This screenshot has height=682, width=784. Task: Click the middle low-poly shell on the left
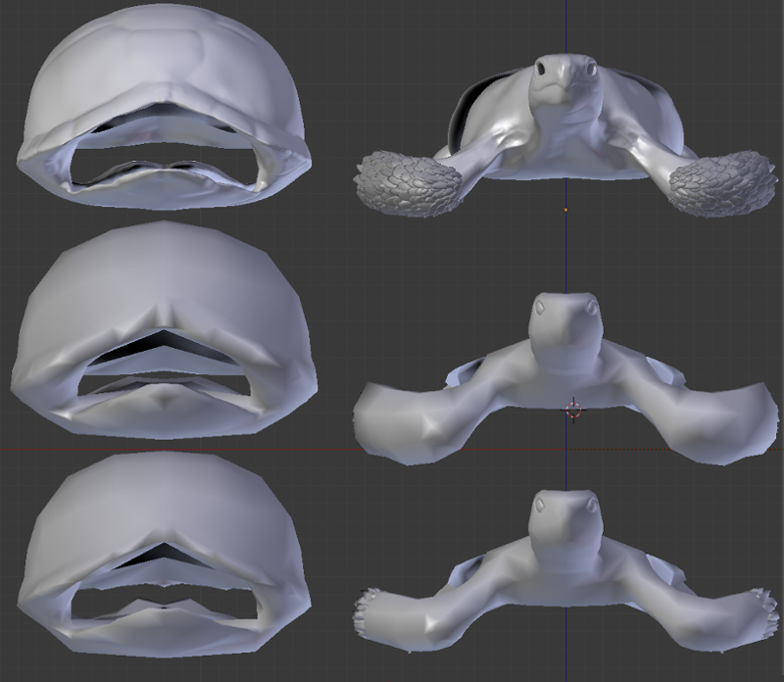pyautogui.click(x=162, y=284)
